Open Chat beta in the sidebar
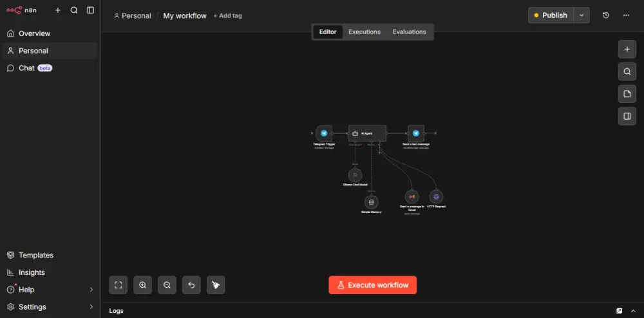 click(50, 68)
